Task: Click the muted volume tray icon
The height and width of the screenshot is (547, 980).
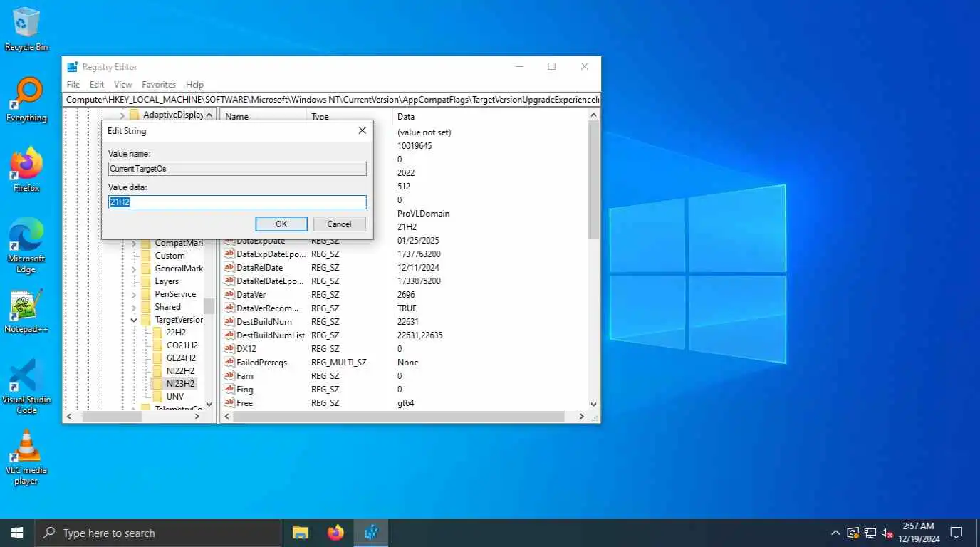Action: coord(887,533)
